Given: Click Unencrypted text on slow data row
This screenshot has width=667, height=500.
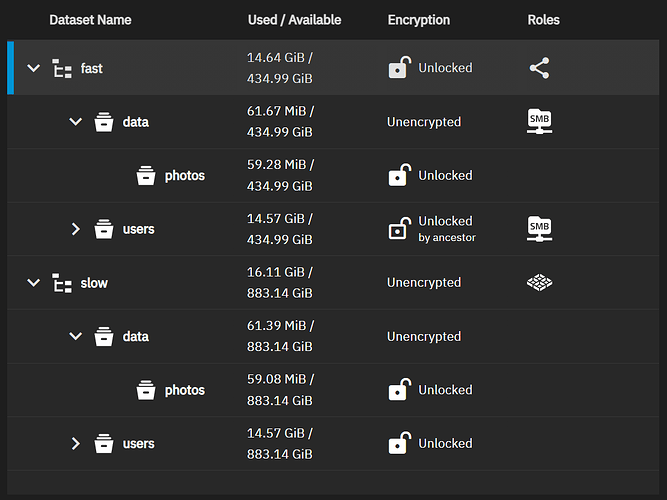Looking at the screenshot, I should (x=424, y=337).
